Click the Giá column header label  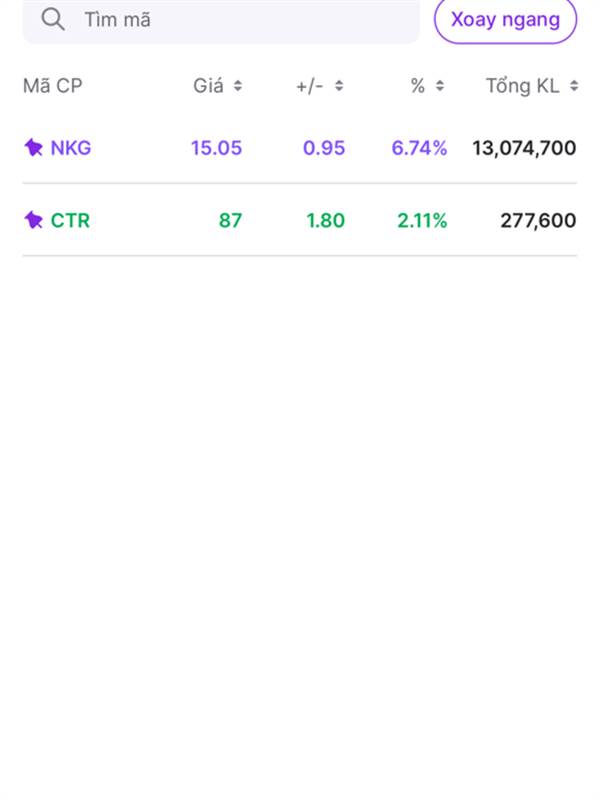(x=208, y=86)
